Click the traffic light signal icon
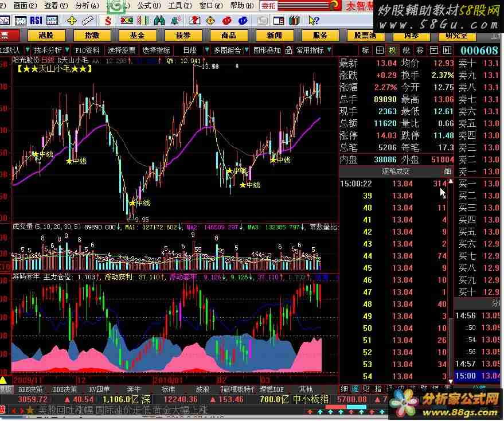 coord(127,21)
